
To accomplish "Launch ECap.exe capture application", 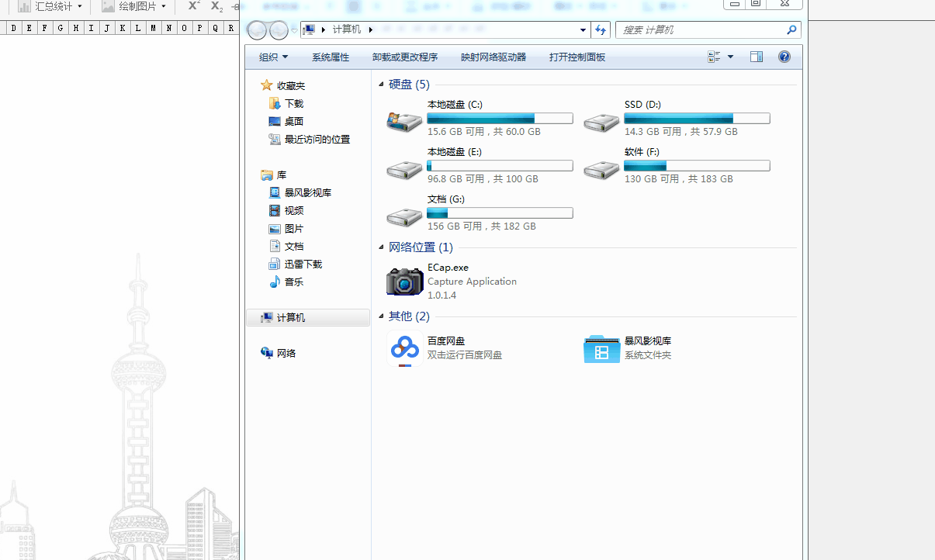I will (x=404, y=281).
